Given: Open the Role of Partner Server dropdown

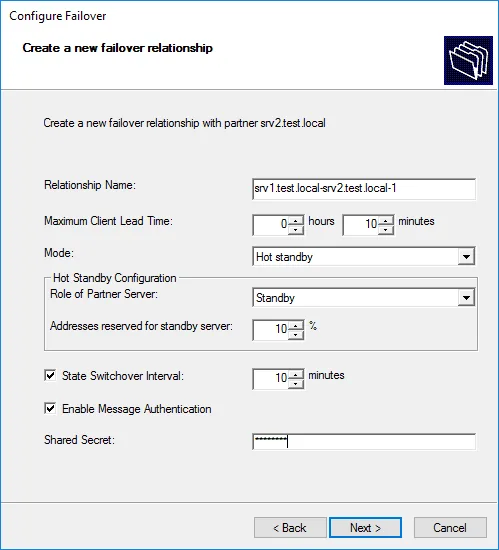Looking at the screenshot, I should pyautogui.click(x=466, y=298).
